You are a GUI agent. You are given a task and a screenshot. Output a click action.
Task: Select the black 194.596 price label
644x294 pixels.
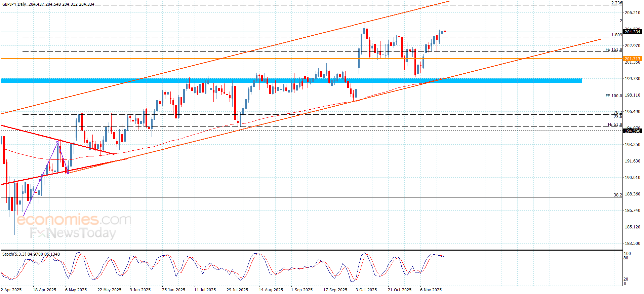coord(632,131)
